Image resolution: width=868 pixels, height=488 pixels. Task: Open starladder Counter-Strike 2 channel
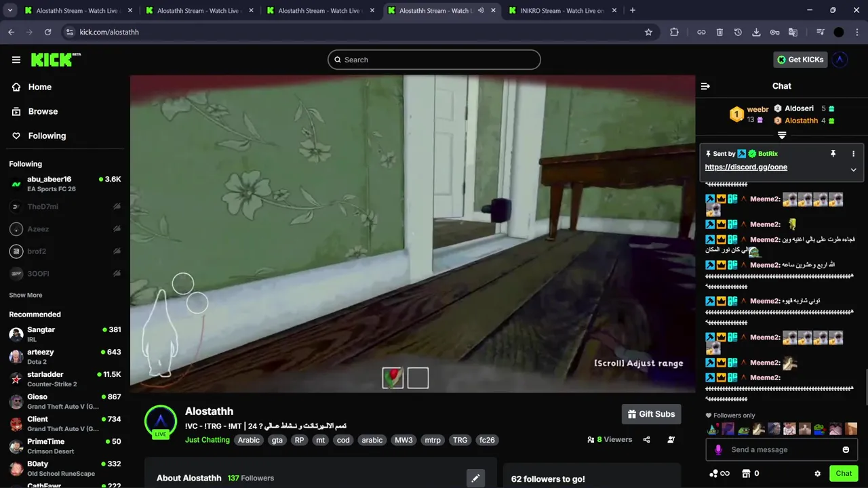pos(65,379)
